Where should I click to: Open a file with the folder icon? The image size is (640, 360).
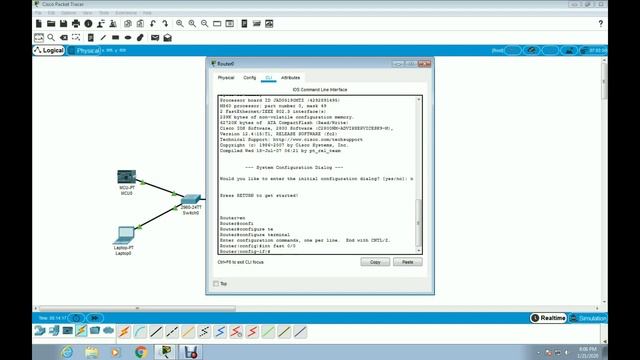tap(51, 24)
